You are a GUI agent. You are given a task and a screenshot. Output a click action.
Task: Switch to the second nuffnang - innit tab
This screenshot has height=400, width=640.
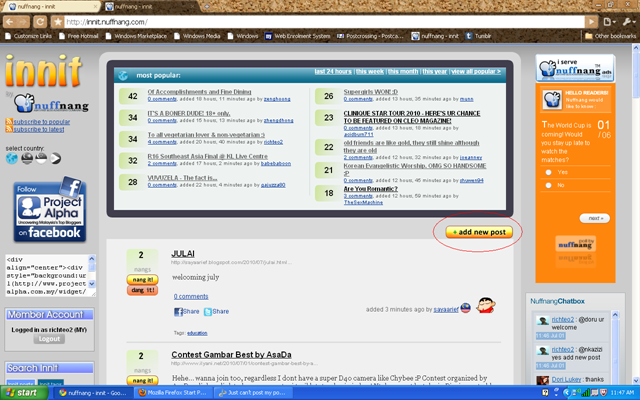[149, 7]
